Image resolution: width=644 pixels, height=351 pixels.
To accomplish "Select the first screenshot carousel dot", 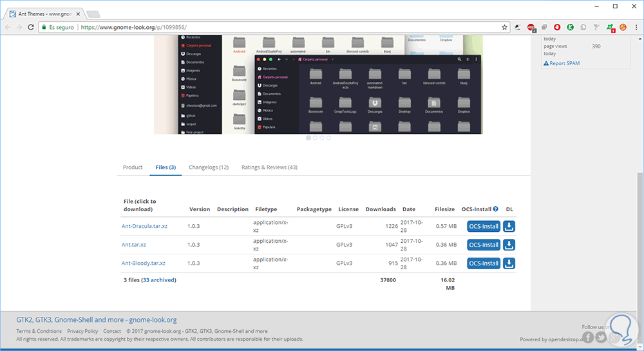I will coord(308,138).
